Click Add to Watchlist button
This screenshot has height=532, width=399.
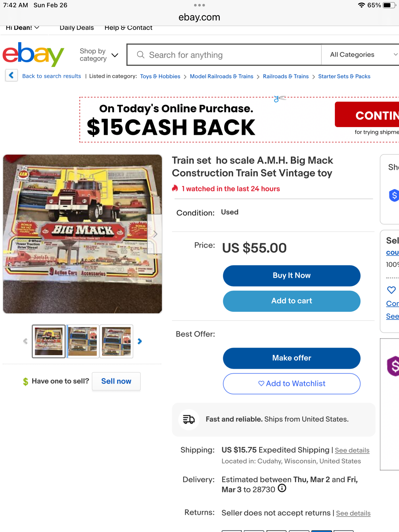click(x=291, y=384)
